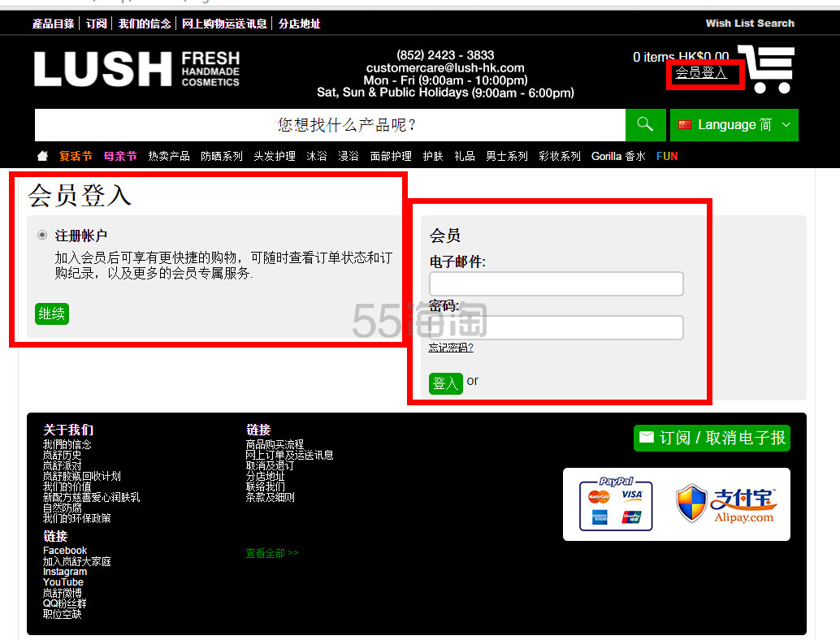Viewport: 840px width, 640px height.
Task: Open footer link 岚舒胶瓶回收计划
Action: (x=81, y=476)
